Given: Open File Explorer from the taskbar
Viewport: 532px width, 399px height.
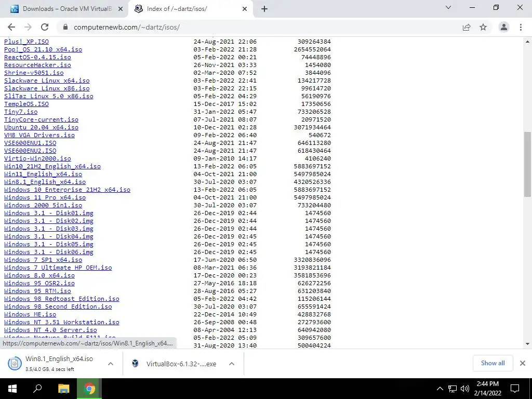Looking at the screenshot, I should [63, 389].
